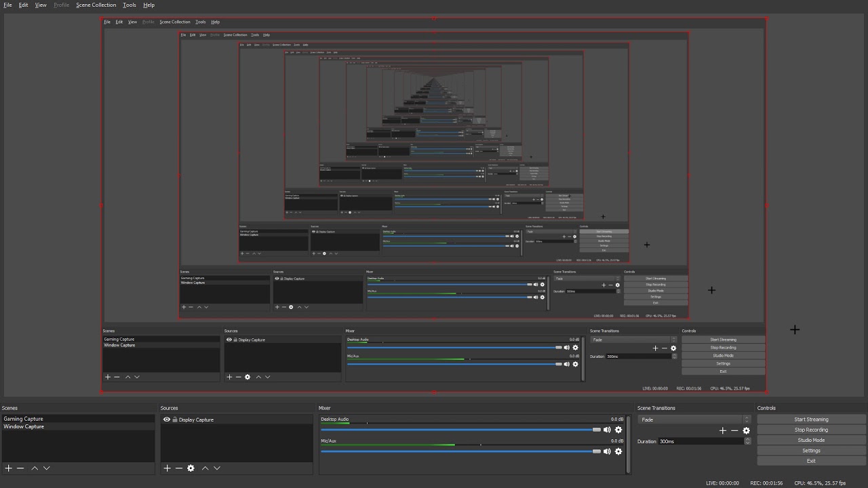Click the Start Streaming button
The width and height of the screenshot is (868, 488).
click(811, 420)
